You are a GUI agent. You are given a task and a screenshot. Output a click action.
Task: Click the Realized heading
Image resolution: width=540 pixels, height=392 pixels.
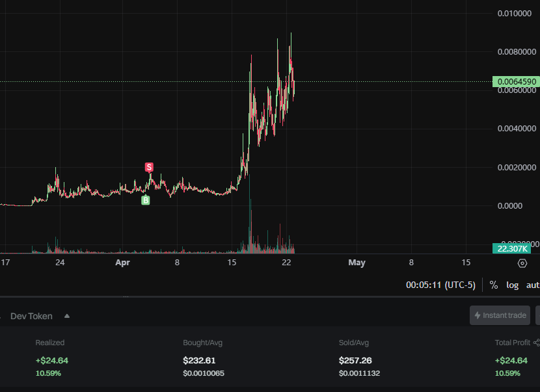[50, 343]
